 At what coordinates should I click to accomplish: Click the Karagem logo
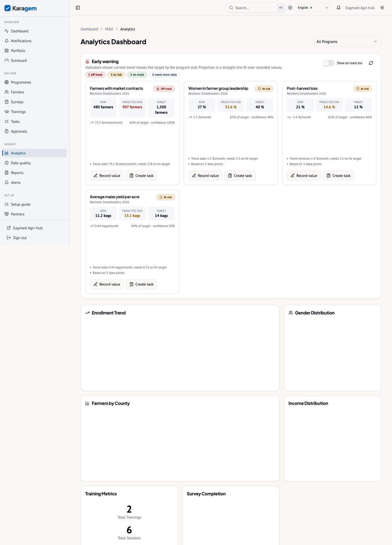[21, 8]
